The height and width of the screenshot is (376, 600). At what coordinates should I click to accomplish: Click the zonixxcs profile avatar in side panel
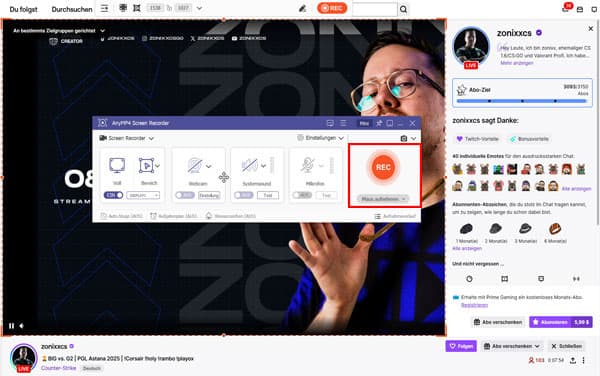(x=471, y=46)
